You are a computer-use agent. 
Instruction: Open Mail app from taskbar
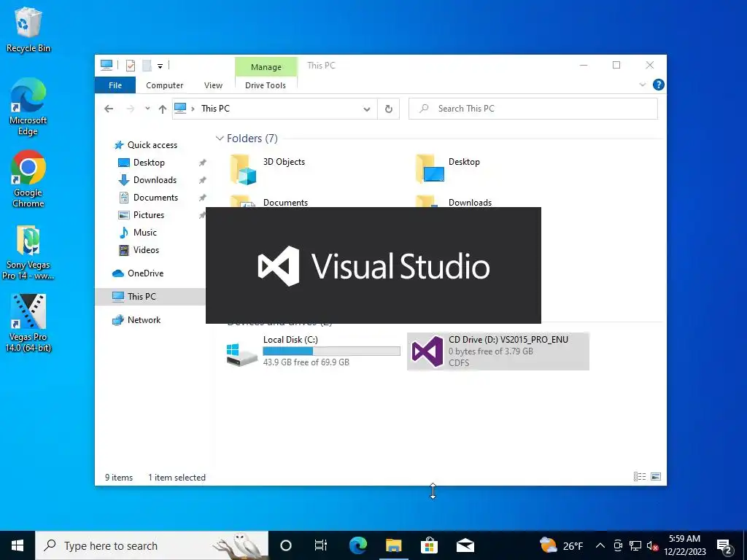(465, 545)
